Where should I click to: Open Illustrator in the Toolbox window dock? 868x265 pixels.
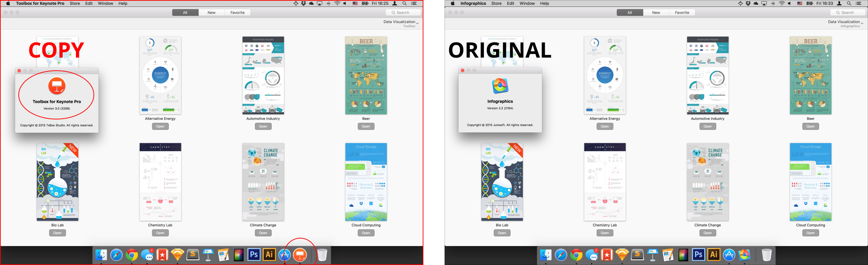[x=269, y=255]
